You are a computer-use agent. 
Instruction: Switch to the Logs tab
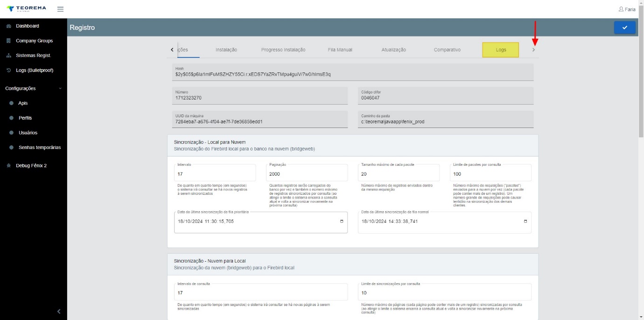pyautogui.click(x=501, y=50)
